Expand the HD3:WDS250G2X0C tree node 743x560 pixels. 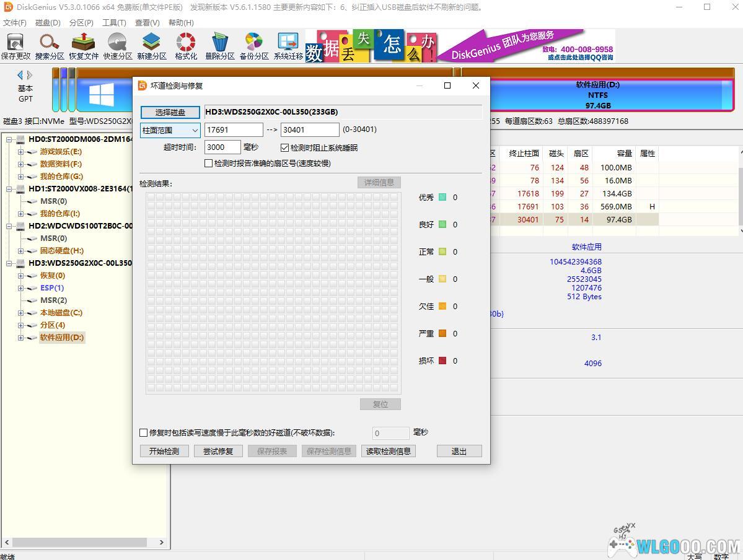[x=11, y=263]
